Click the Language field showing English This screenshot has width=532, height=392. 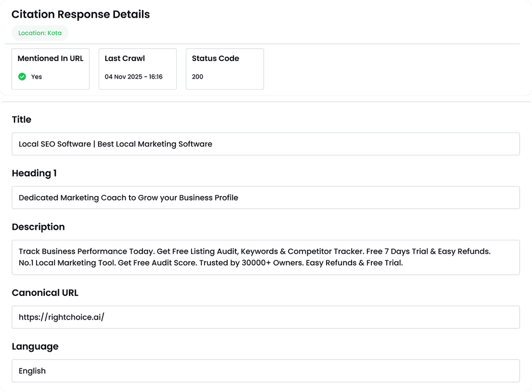coord(266,370)
